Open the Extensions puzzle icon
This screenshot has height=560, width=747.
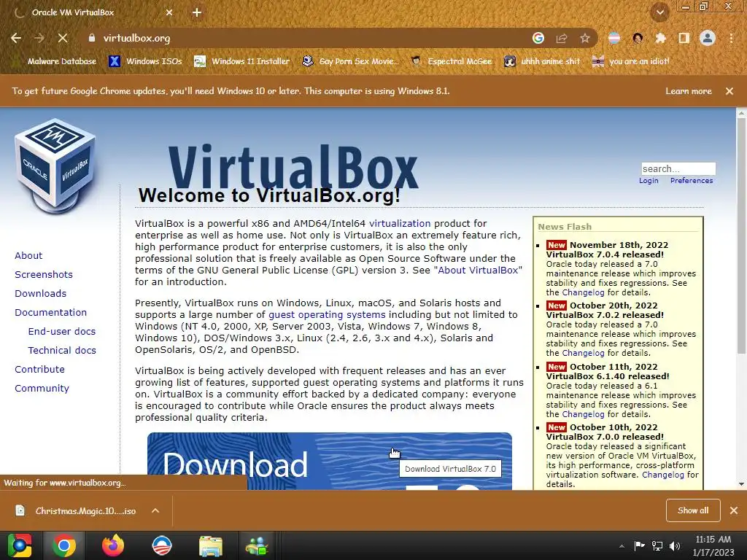(660, 38)
